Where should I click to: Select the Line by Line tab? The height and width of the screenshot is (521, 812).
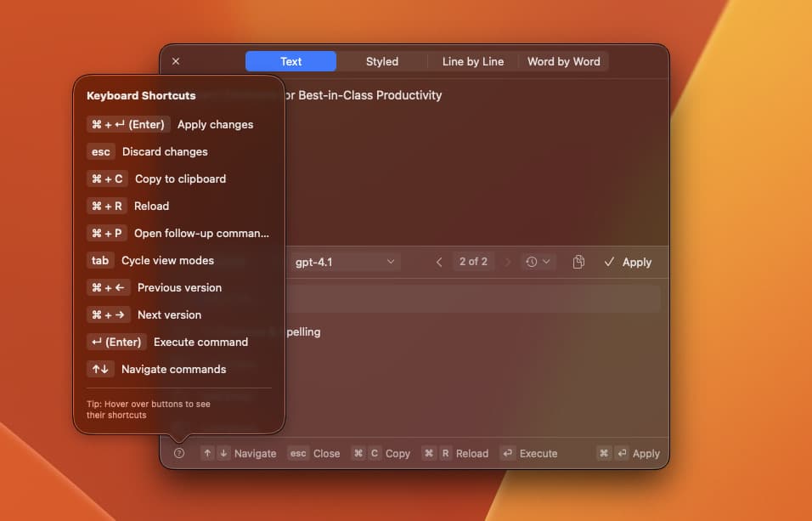472,61
